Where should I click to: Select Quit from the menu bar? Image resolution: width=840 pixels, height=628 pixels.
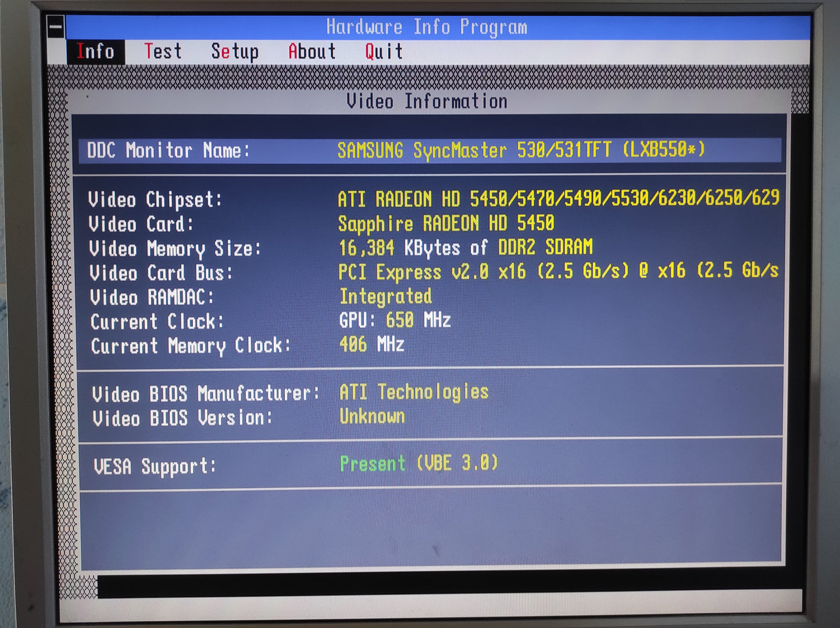(x=384, y=52)
